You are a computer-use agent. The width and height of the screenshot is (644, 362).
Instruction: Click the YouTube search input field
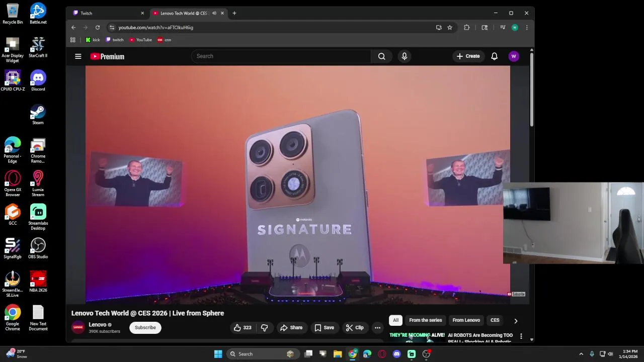(281, 56)
